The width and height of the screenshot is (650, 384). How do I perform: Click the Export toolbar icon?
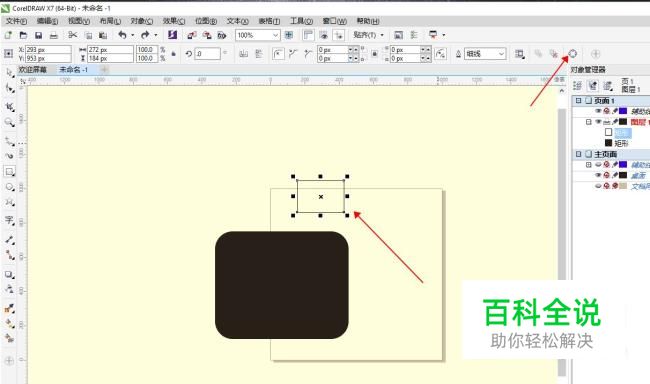(x=207, y=35)
